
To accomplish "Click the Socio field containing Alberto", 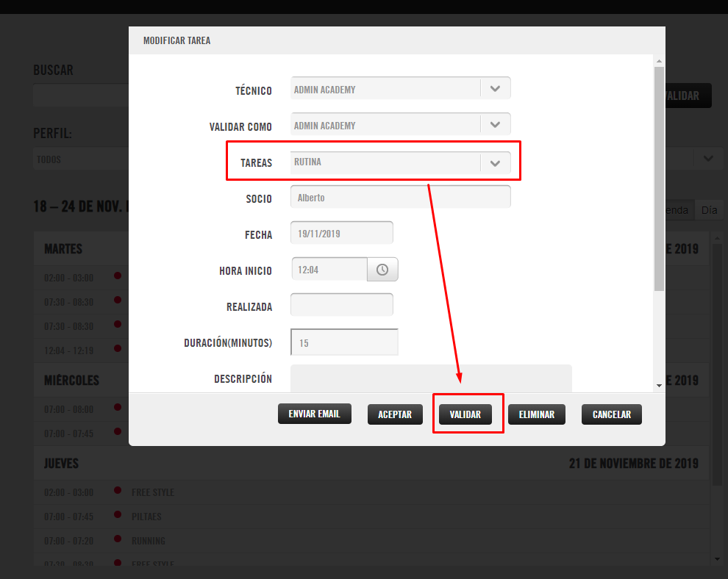I will (x=401, y=197).
